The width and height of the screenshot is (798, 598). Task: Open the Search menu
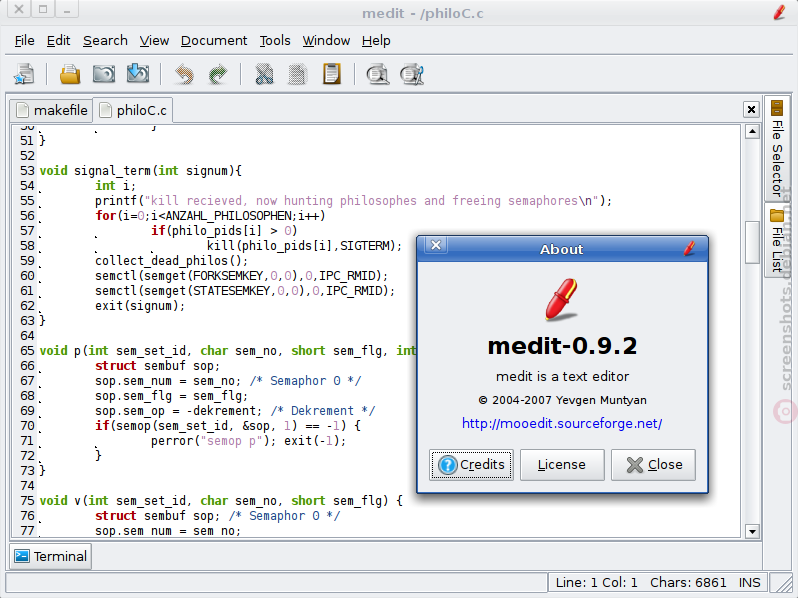[105, 41]
